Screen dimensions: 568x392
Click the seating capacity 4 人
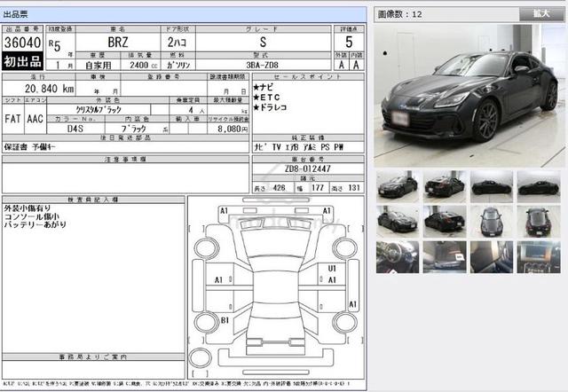[x=197, y=110]
